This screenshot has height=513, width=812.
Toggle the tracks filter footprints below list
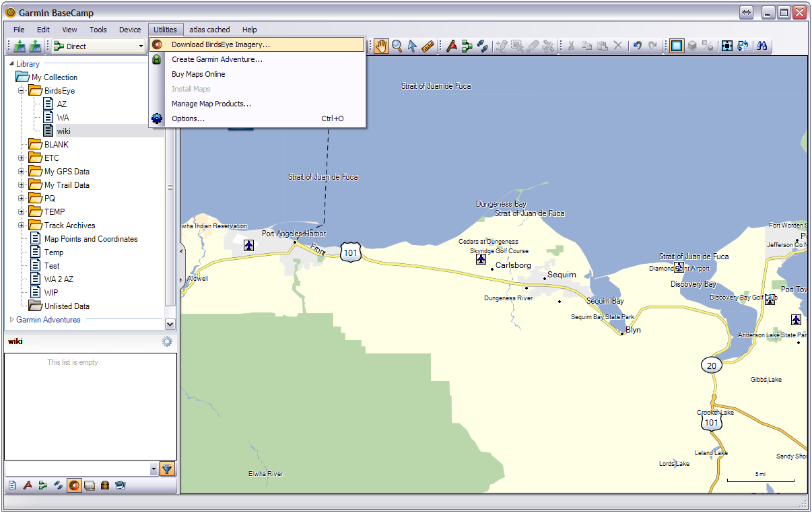[59, 485]
